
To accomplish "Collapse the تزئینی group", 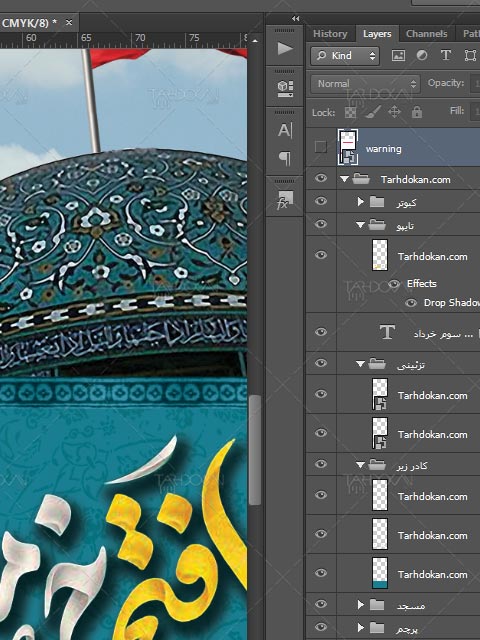I will pos(360,364).
